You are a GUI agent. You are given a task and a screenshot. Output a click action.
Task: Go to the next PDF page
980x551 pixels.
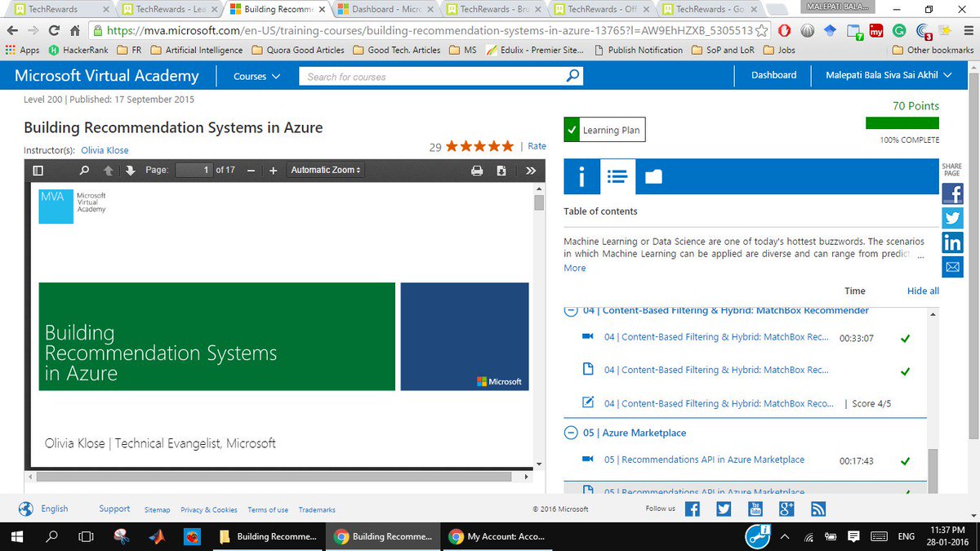130,171
